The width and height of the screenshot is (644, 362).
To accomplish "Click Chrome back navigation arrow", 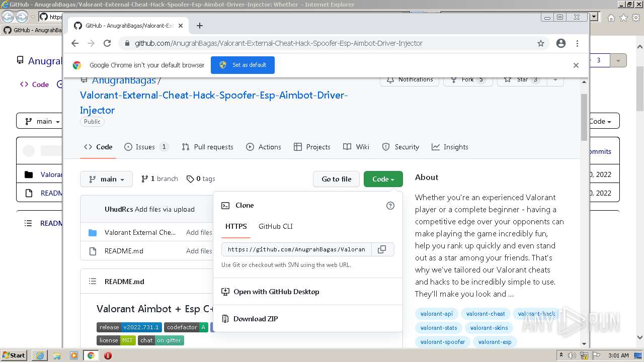I will pos(75,43).
